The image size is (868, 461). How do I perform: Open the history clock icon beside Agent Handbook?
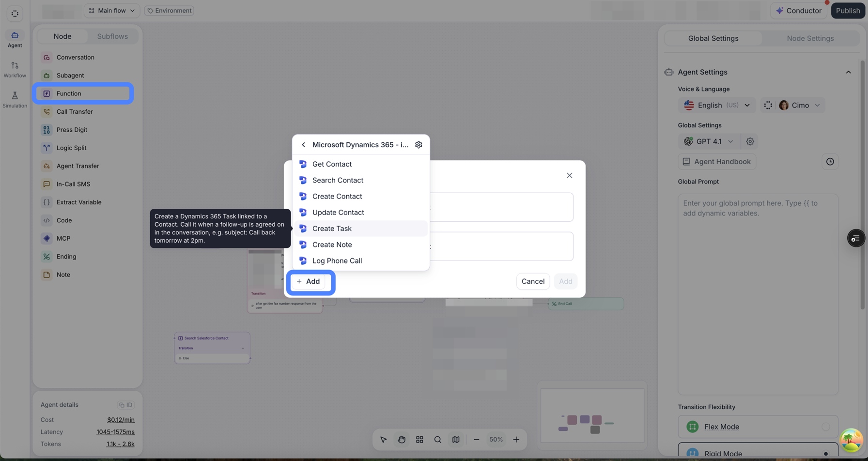pos(830,162)
